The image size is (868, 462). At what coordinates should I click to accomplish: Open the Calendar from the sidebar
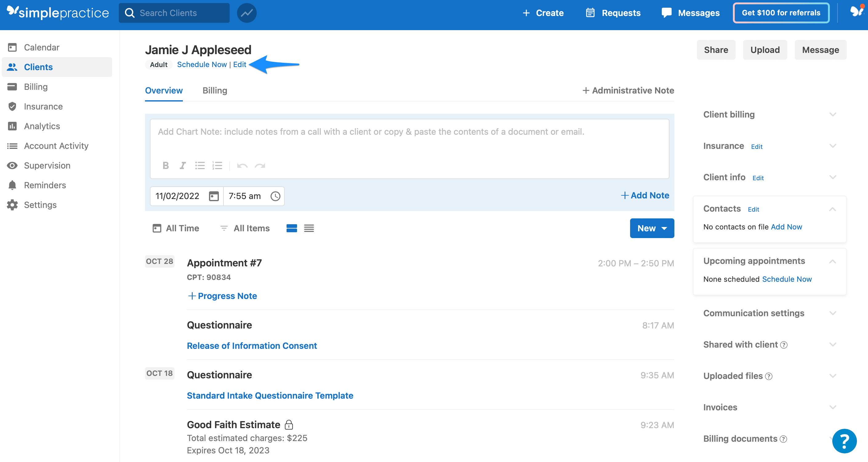[x=41, y=47]
